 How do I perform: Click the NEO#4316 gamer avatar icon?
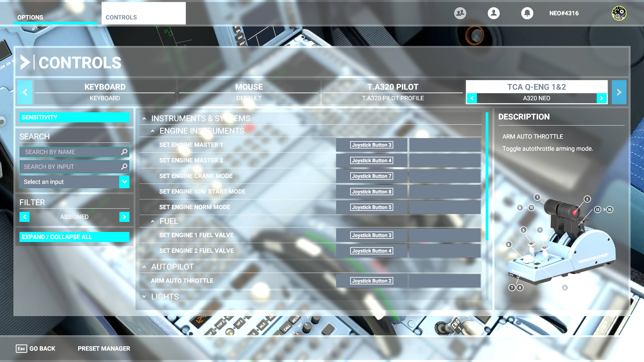619,13
